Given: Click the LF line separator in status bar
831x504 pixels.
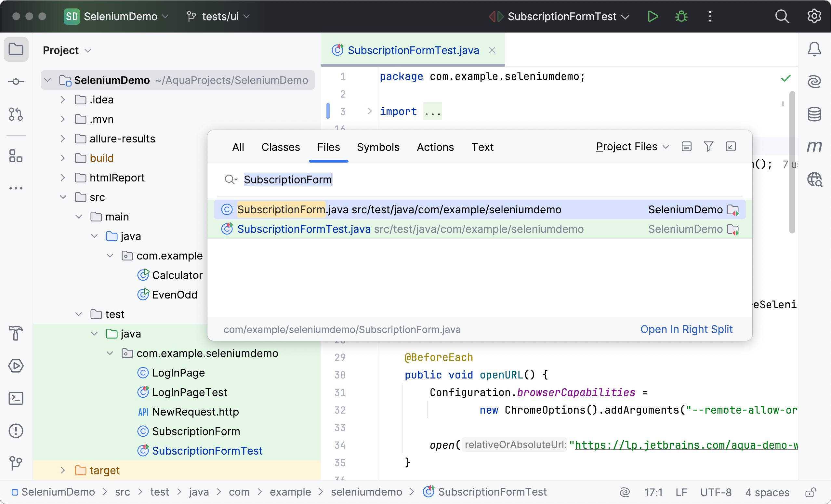Looking at the screenshot, I should click(681, 492).
